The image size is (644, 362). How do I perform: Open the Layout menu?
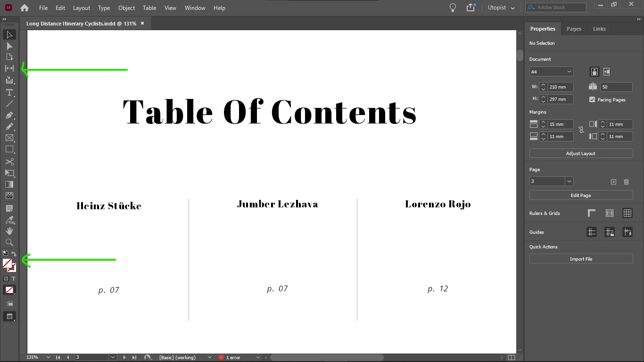(82, 8)
